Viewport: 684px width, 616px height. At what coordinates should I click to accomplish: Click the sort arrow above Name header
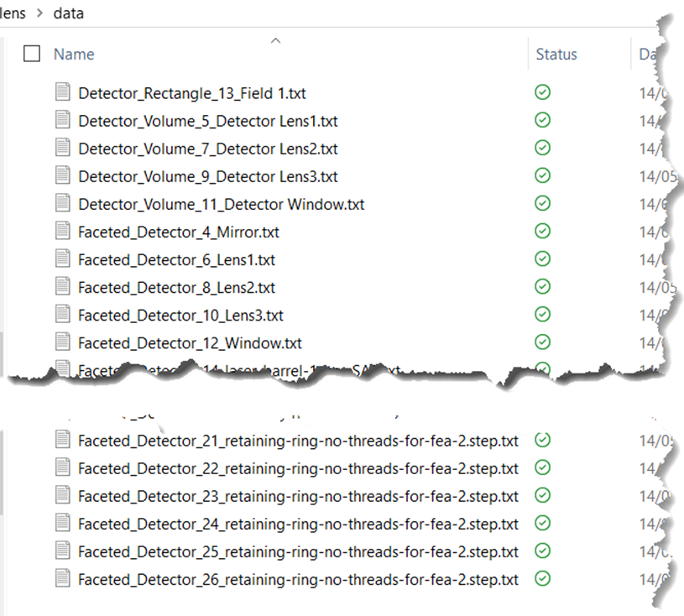[x=275, y=40]
